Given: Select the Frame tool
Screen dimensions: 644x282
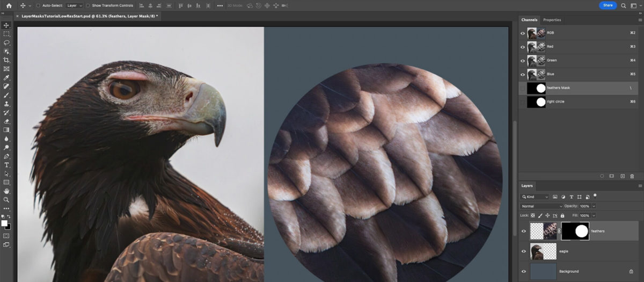Looking at the screenshot, I should (6, 69).
